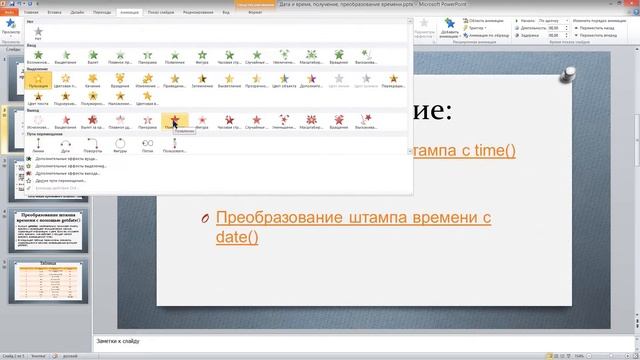This screenshot has width=640, height=360.
Task: Open the 'Добавить анимацию' dropdown
Action: [x=450, y=28]
